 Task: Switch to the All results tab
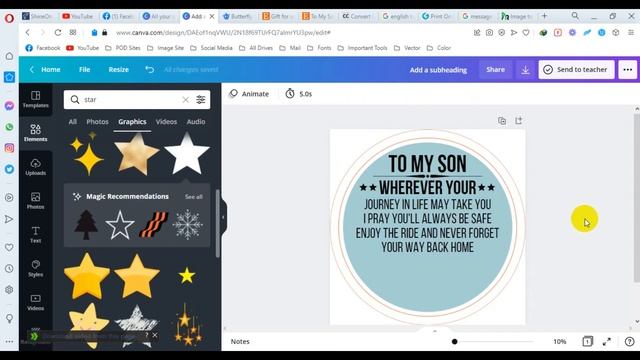(73, 122)
